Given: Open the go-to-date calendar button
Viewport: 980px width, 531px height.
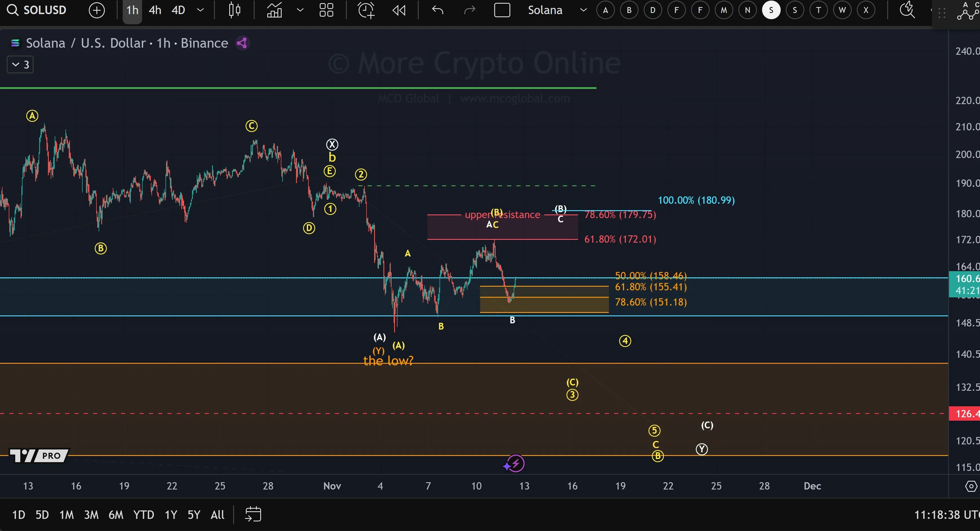Looking at the screenshot, I should pyautogui.click(x=253, y=514).
